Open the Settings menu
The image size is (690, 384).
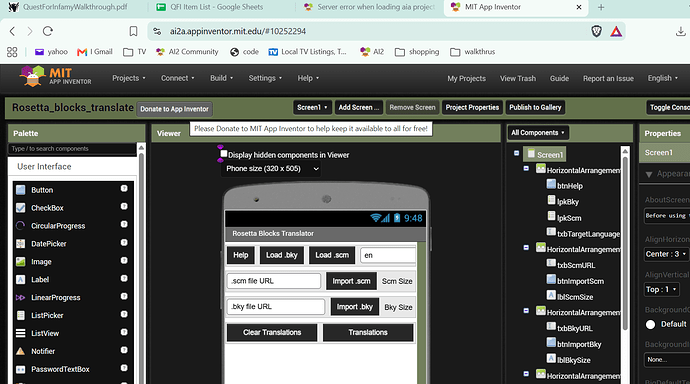(x=265, y=78)
